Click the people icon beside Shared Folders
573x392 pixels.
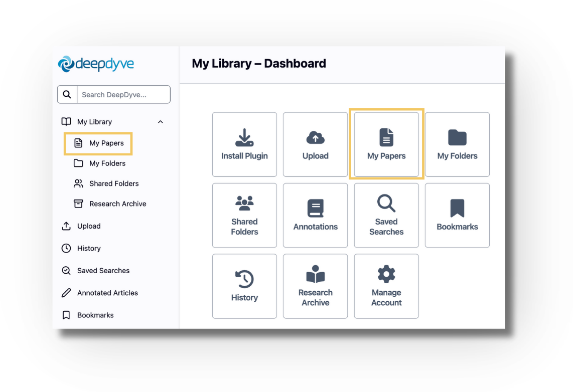pyautogui.click(x=78, y=183)
